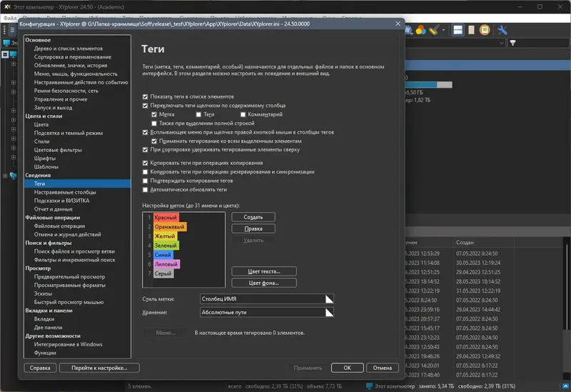Click the orange circle icon with green square
Viewport: 571px width, 392px height.
[485, 30]
